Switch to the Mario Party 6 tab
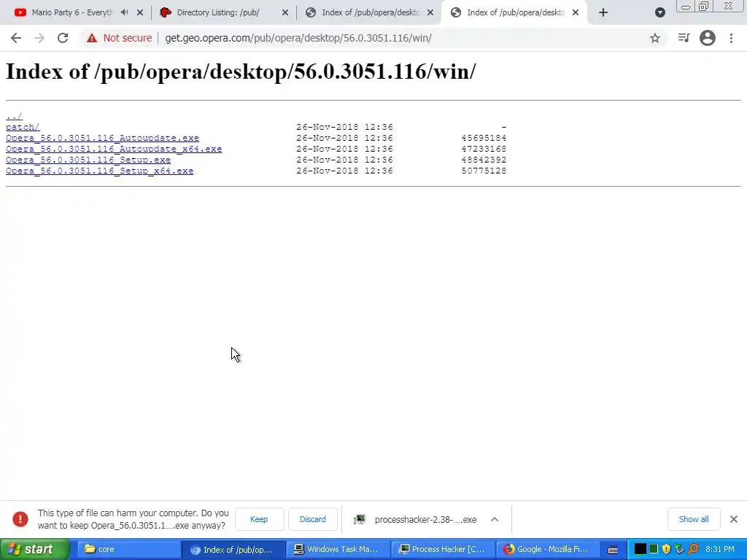The height and width of the screenshot is (560, 747). click(x=71, y=12)
